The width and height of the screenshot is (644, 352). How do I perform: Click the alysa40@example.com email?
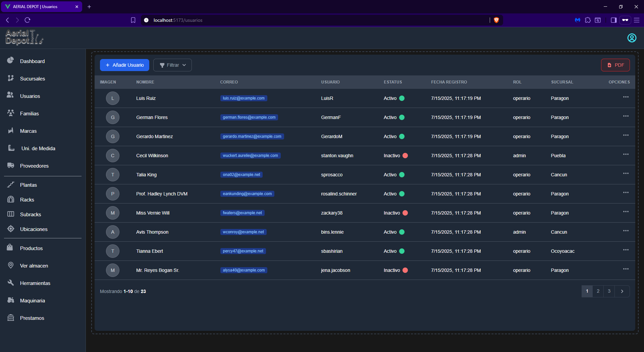click(x=244, y=270)
